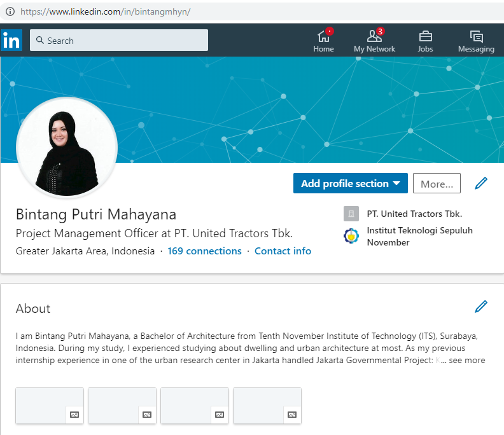Screen dimensions: 504x435
Task: Open the first About media thumbnail
Action: (50, 406)
